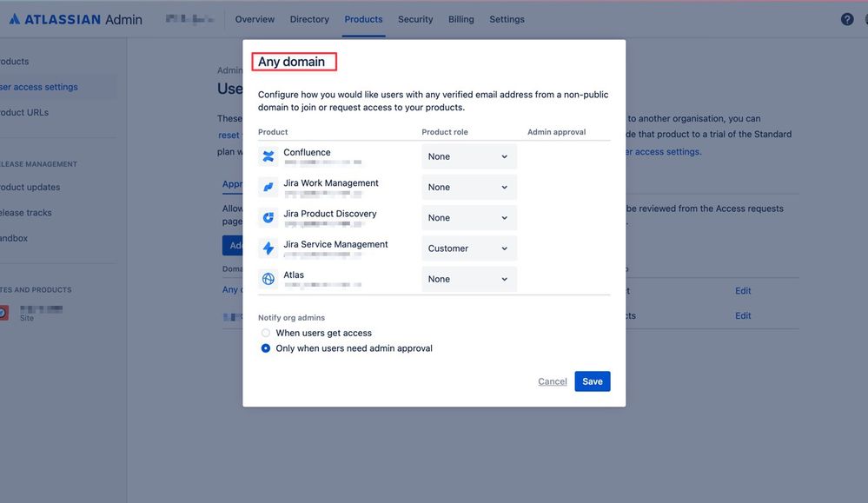Click the 'Jira Work Management' product name
The image size is (868, 503).
pyautogui.click(x=331, y=182)
